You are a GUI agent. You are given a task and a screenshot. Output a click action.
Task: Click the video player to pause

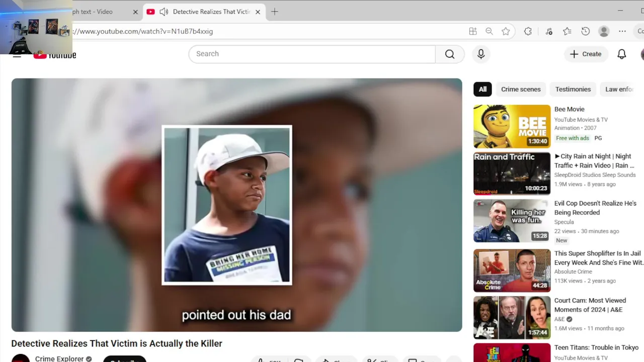tap(236, 205)
